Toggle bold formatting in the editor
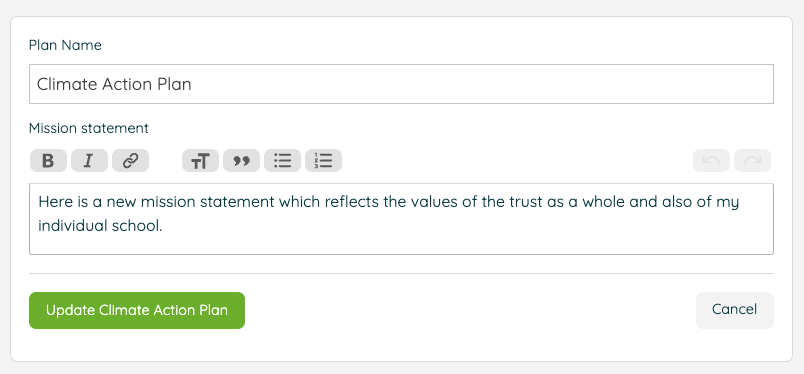This screenshot has height=374, width=804. tap(48, 161)
